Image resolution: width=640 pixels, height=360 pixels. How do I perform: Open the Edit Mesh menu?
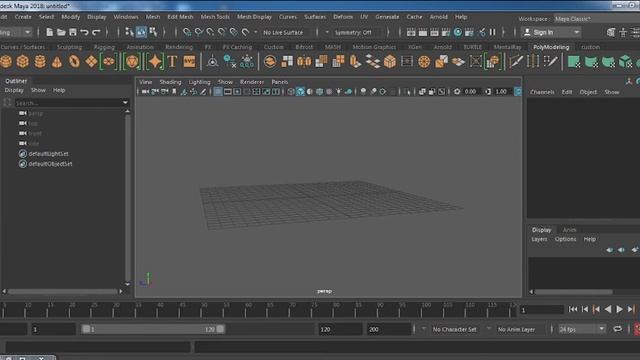tap(180, 17)
